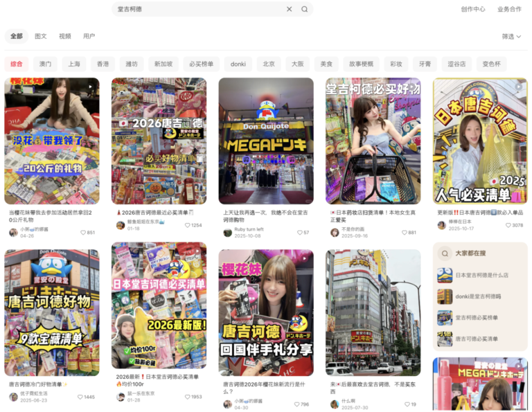The height and width of the screenshot is (412, 532).
Task: Select the 故事梗概 filter chip
Action: click(x=361, y=64)
